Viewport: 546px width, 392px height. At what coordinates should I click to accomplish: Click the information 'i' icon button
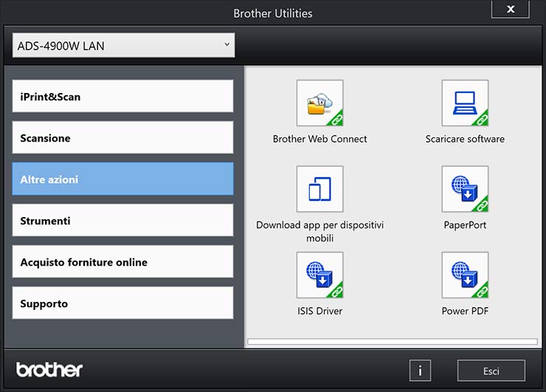tap(420, 370)
